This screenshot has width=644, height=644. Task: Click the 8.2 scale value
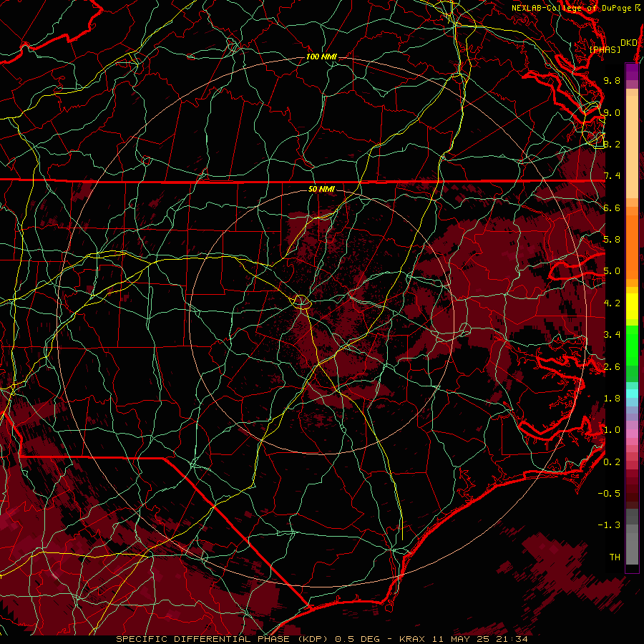click(x=612, y=144)
